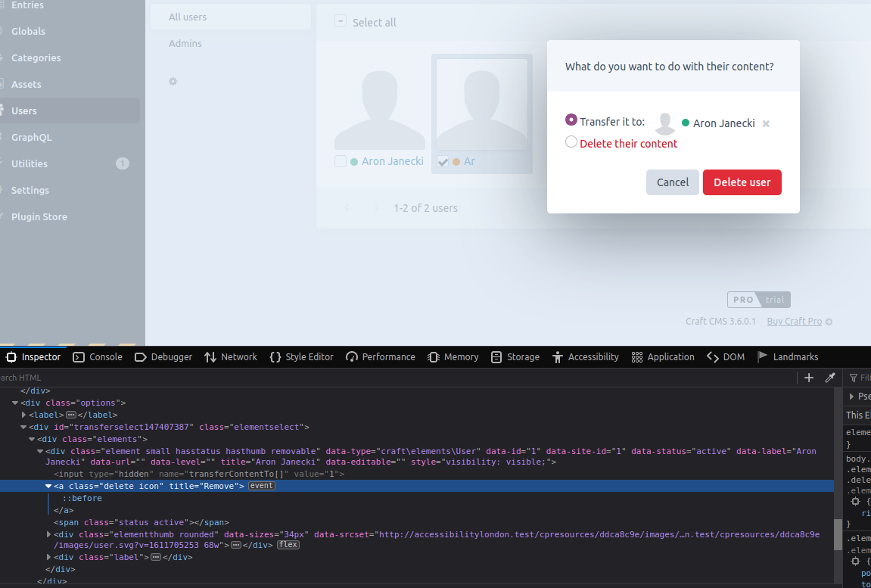Click the Utilities notification badge in sidebar
Image resolution: width=871 pixels, height=588 pixels.
123,163
